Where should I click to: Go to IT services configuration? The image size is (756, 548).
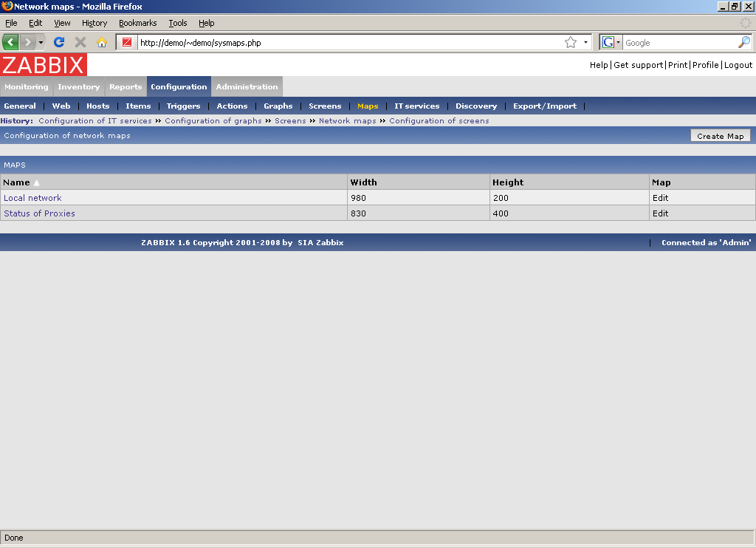click(x=417, y=106)
